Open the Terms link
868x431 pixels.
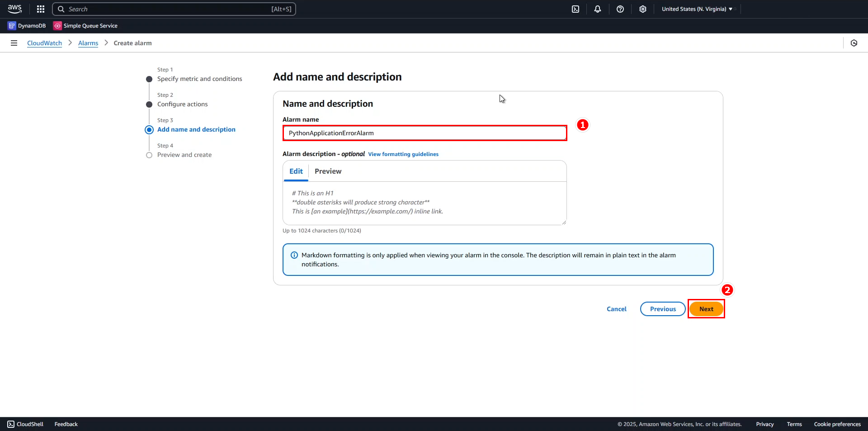[794, 424]
